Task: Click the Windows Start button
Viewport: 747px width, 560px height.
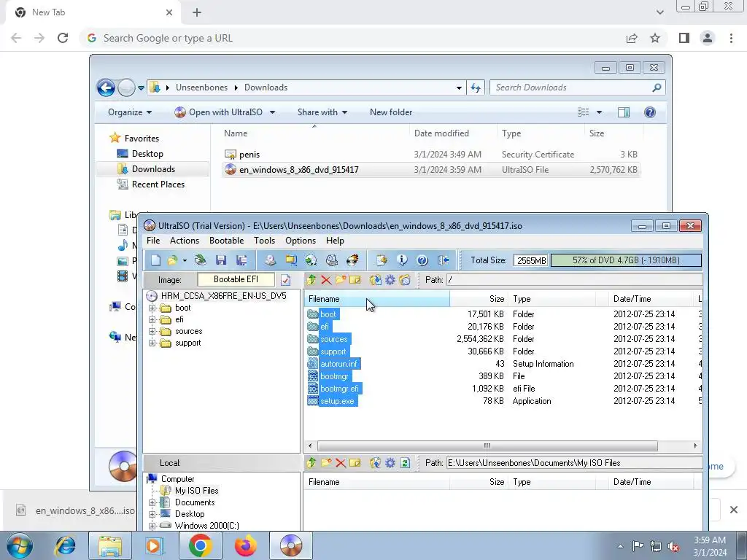Action: [19, 545]
